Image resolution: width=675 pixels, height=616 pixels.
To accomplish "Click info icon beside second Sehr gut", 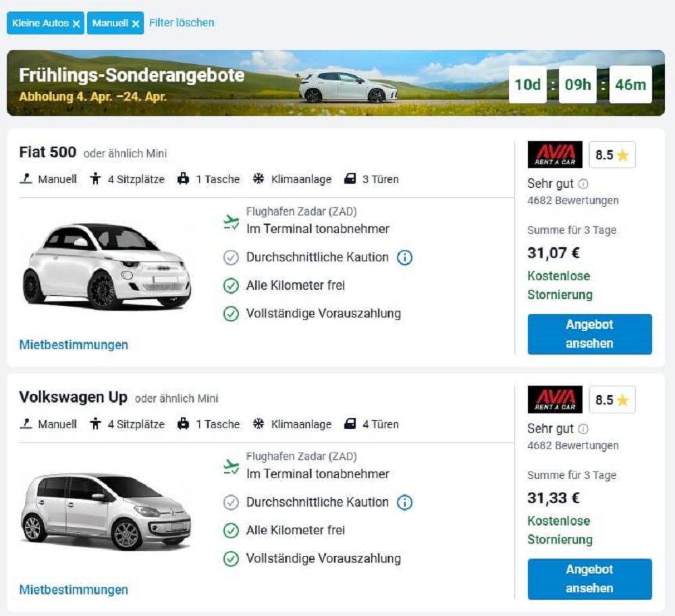I will (x=583, y=429).
